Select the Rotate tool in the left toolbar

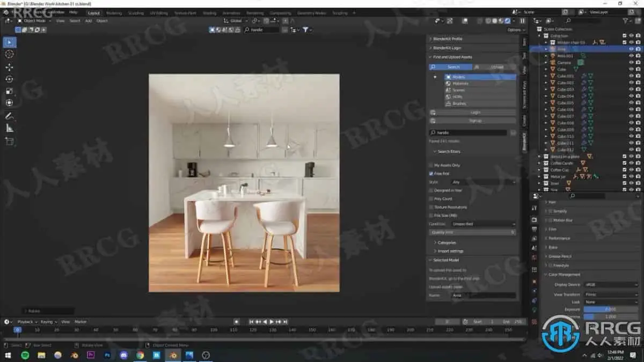8,78
